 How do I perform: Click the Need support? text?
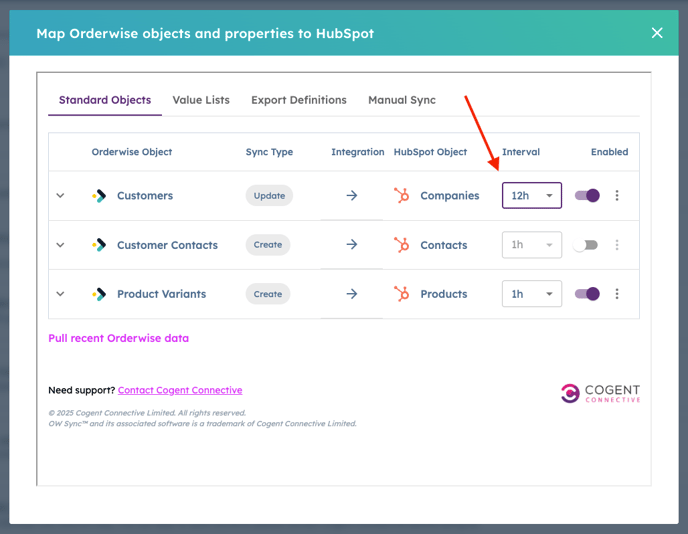click(82, 390)
